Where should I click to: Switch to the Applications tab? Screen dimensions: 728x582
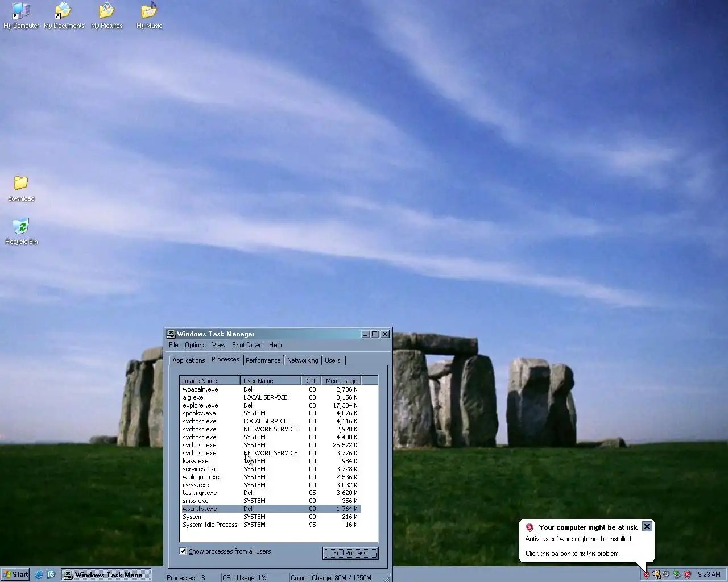click(188, 360)
